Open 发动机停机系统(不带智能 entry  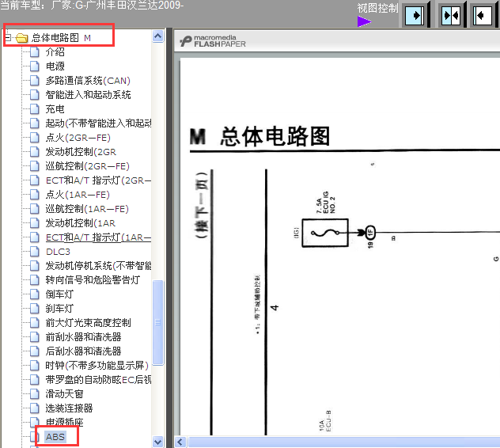[x=98, y=266]
